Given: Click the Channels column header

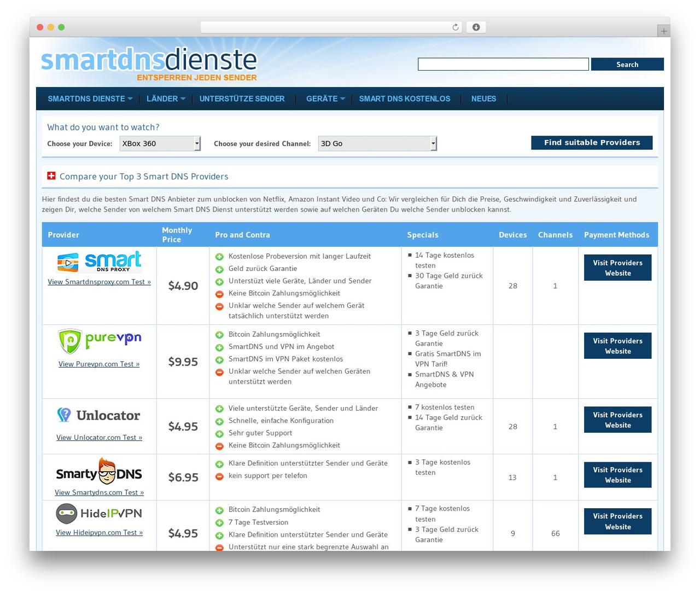Looking at the screenshot, I should click(555, 235).
